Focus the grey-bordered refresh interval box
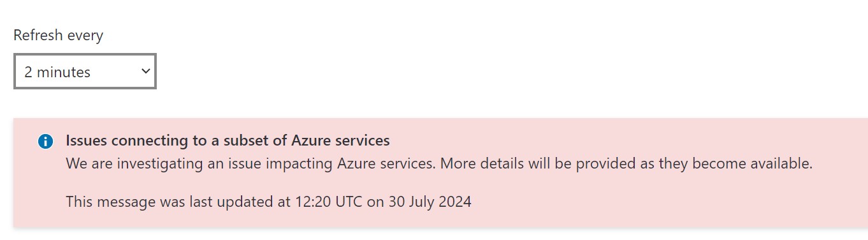 (x=85, y=71)
